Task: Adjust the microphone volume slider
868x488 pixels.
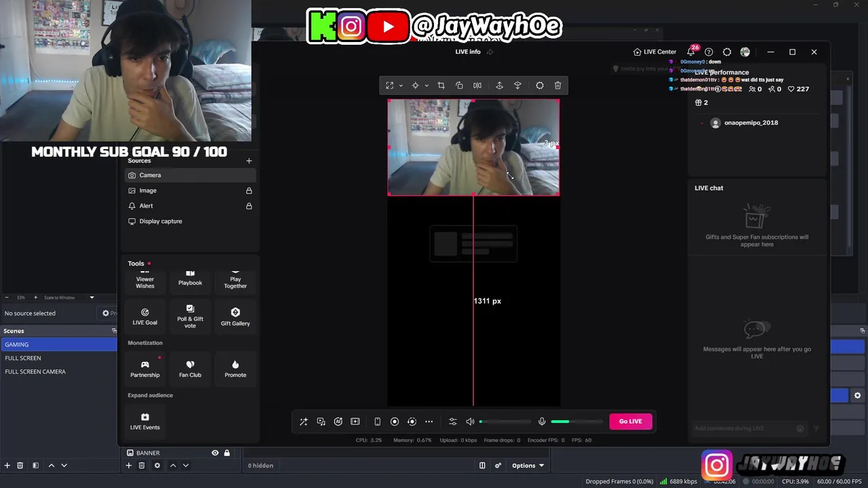Action: point(576,422)
